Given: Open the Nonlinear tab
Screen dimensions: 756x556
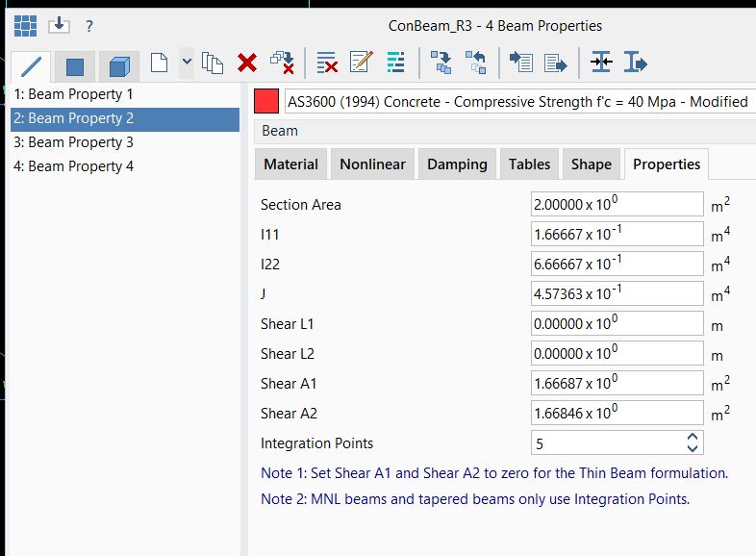Looking at the screenshot, I should point(372,164).
